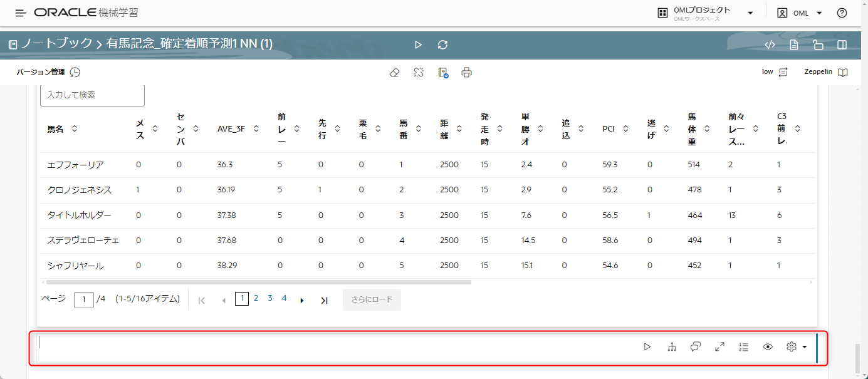868x379 pixels.
Task: Click the split layout icon in header
Action: (x=842, y=44)
